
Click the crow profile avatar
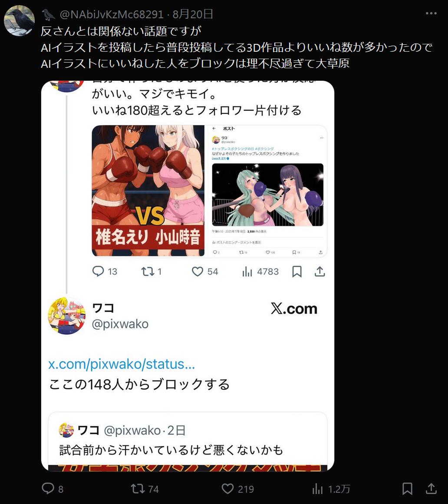pyautogui.click(x=19, y=20)
